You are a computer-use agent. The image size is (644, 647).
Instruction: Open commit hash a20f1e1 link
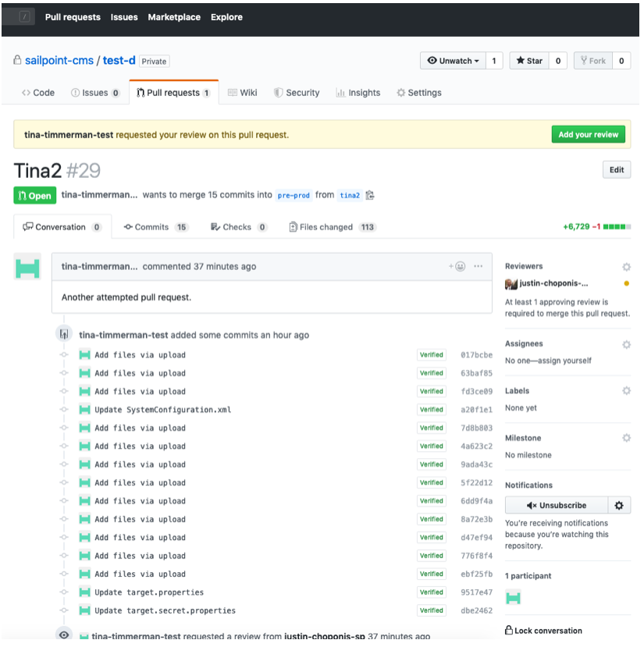pyautogui.click(x=476, y=410)
